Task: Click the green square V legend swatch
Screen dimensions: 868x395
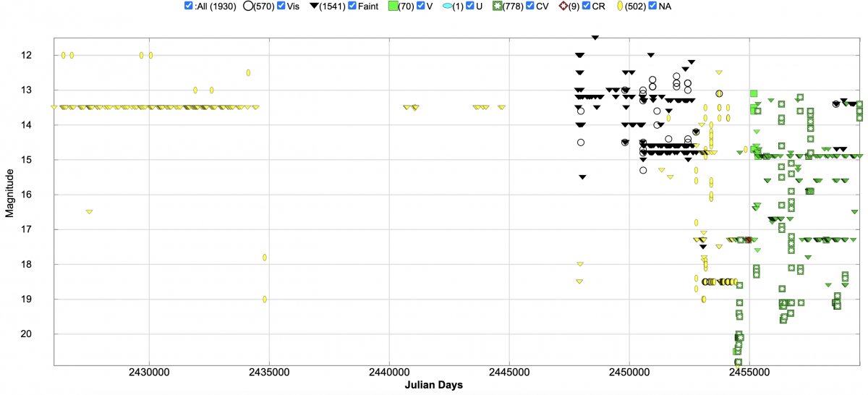Action: coord(393,6)
